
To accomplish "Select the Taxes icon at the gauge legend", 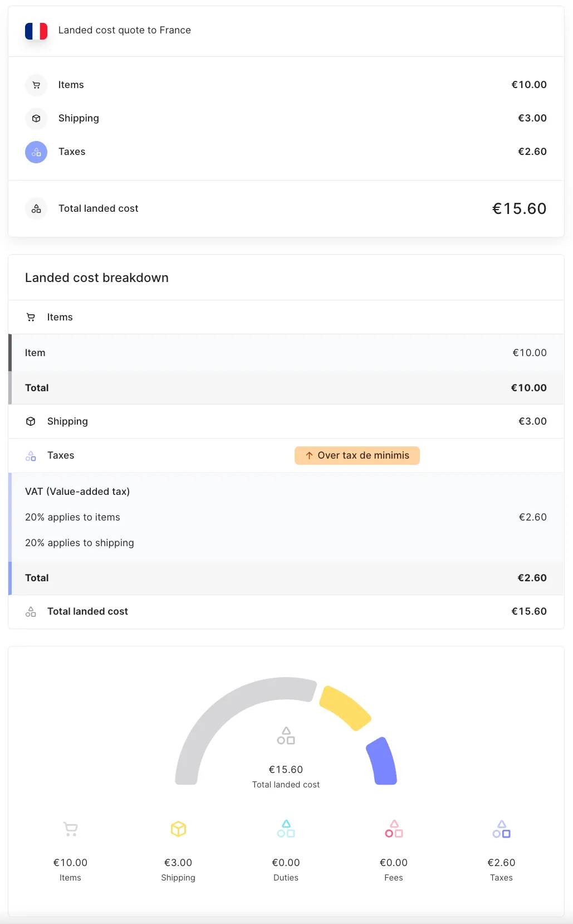I will tap(501, 829).
